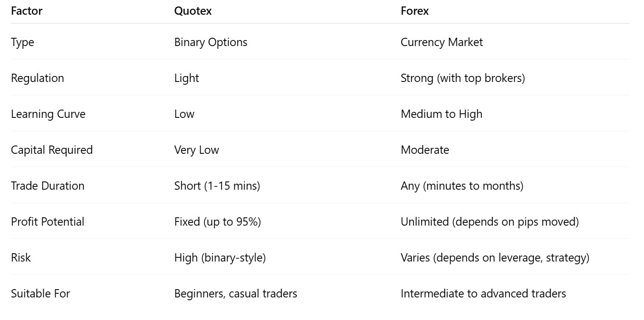Screen dimensions: 644x320
Task: Click Beginners, casual traders cell
Action: tap(236, 294)
